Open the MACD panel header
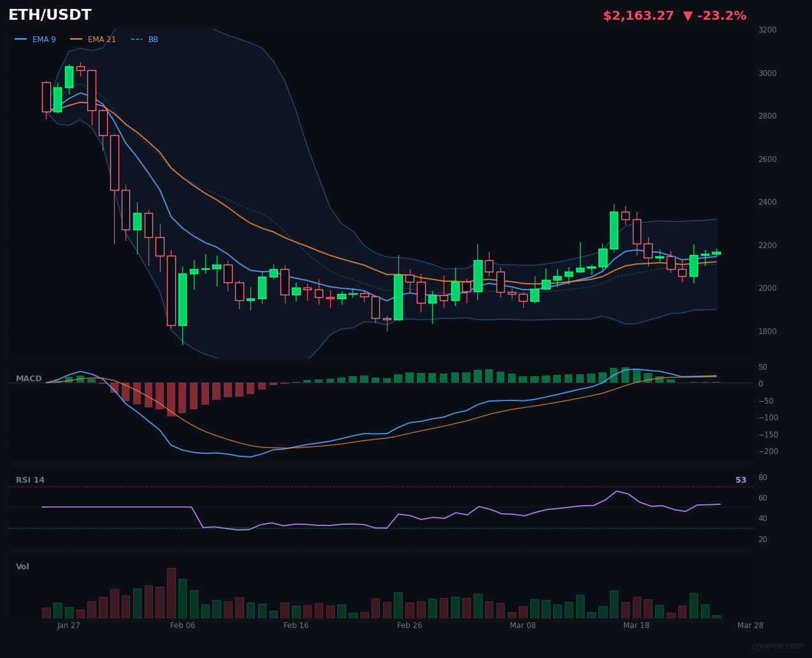 click(x=29, y=378)
